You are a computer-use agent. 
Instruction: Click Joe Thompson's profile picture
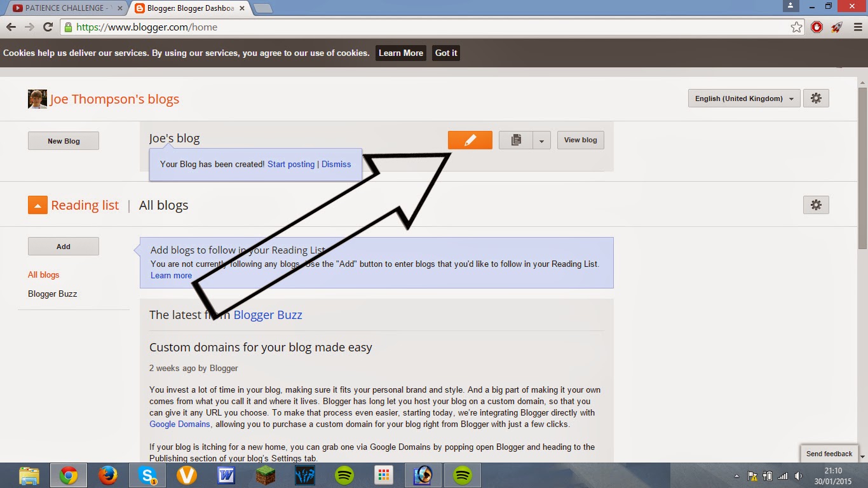[37, 99]
